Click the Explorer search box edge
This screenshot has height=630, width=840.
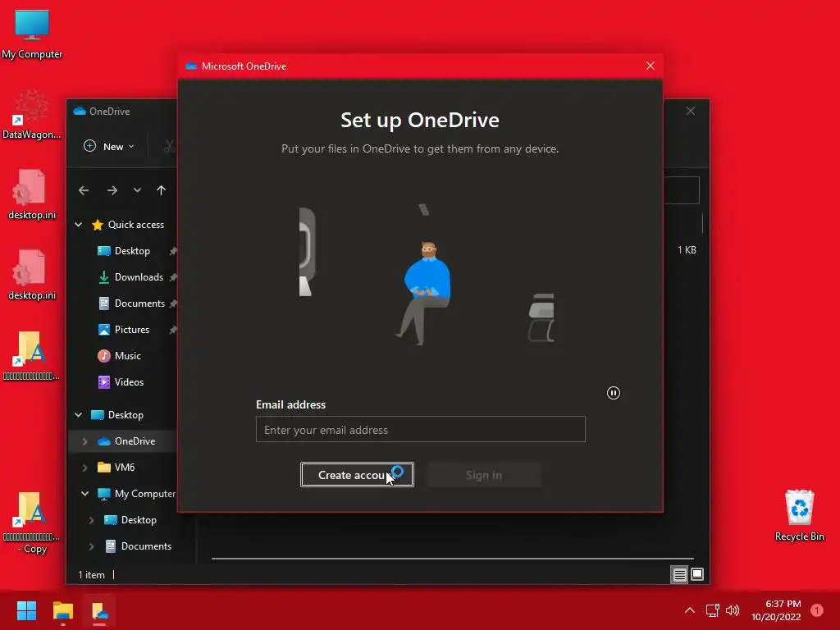[x=682, y=190]
